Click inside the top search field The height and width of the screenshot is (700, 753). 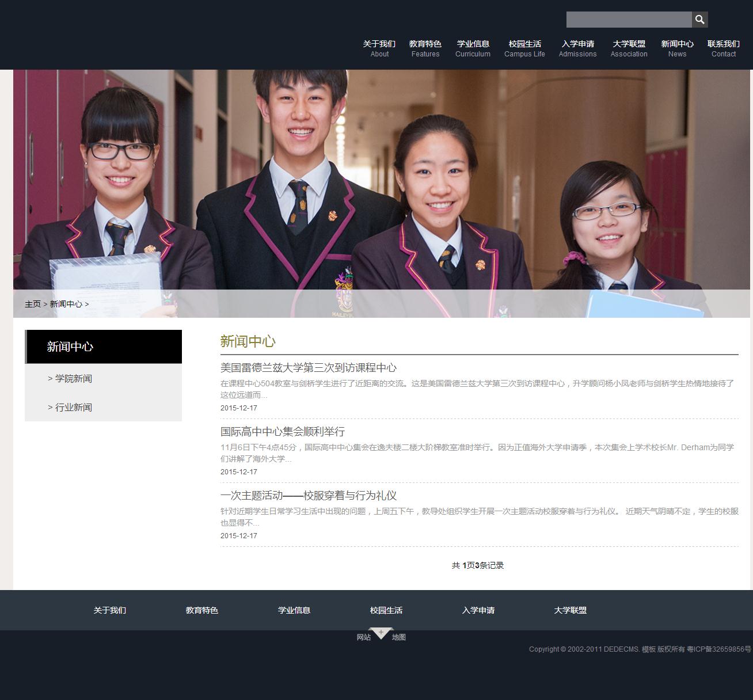point(629,20)
